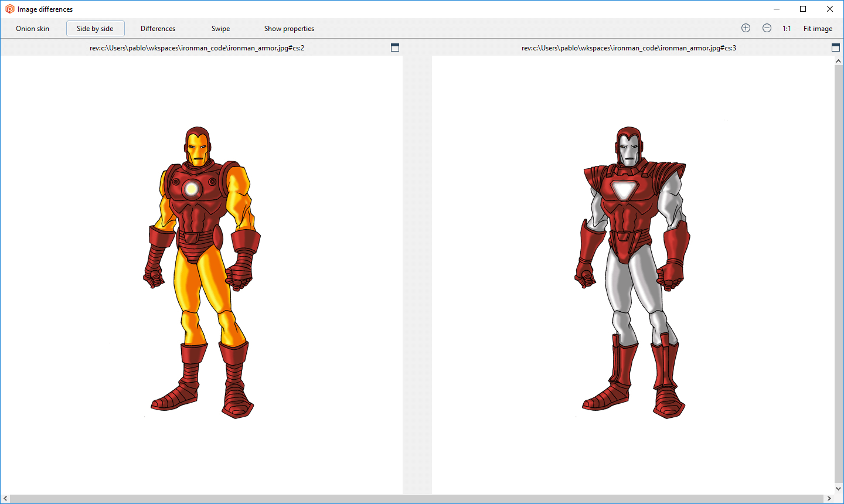The height and width of the screenshot is (504, 844).
Task: Click Fit image button
Action: pos(818,29)
